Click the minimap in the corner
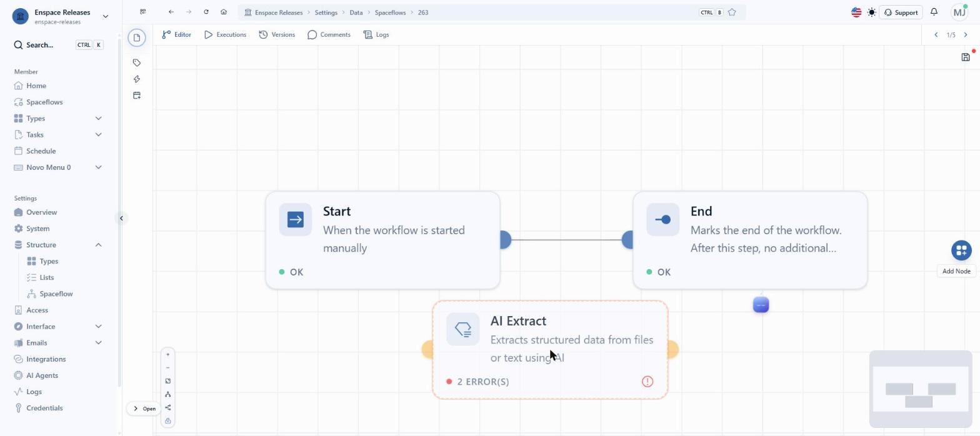 (x=920, y=389)
